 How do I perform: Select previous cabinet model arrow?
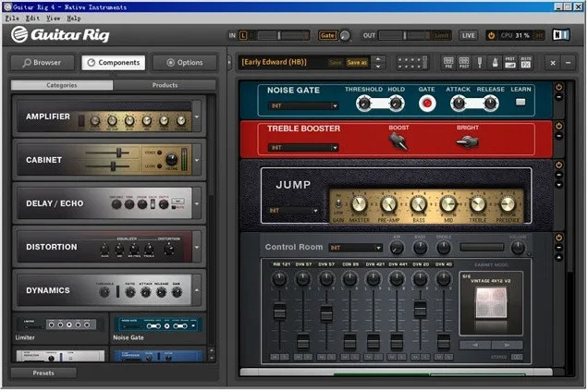click(475, 344)
